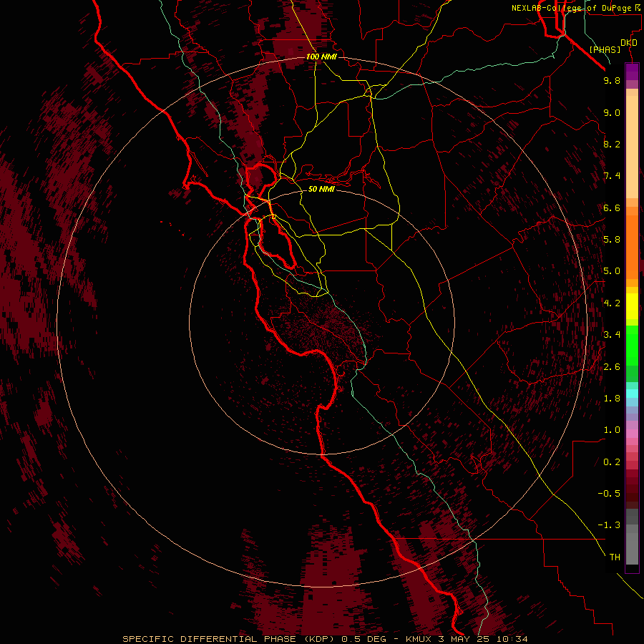This screenshot has width=644, height=644.
Task: Click the 1.8 scale value
Action: point(612,399)
